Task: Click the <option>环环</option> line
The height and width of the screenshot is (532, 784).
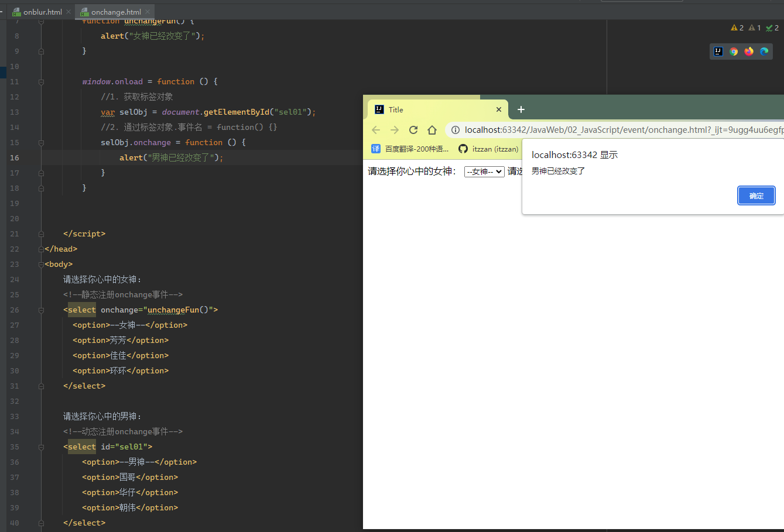Action: tap(121, 370)
